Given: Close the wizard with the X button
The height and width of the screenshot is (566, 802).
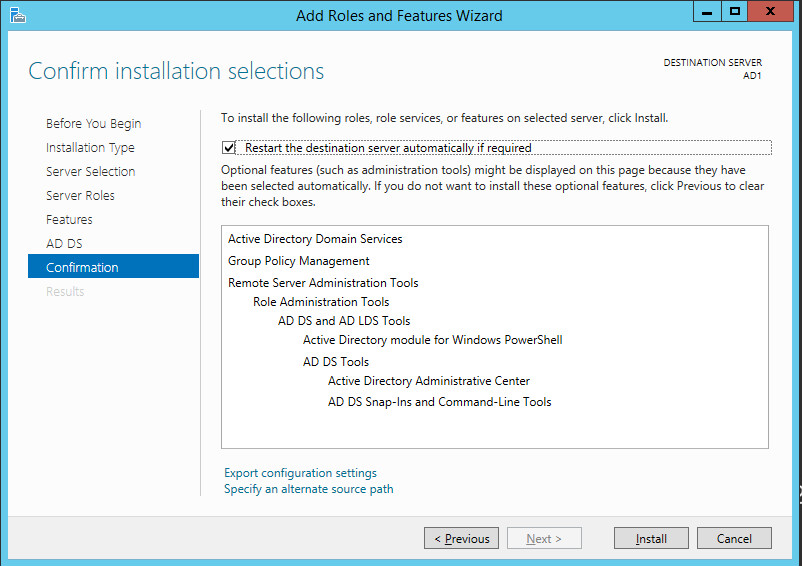Looking at the screenshot, I should 770,11.
